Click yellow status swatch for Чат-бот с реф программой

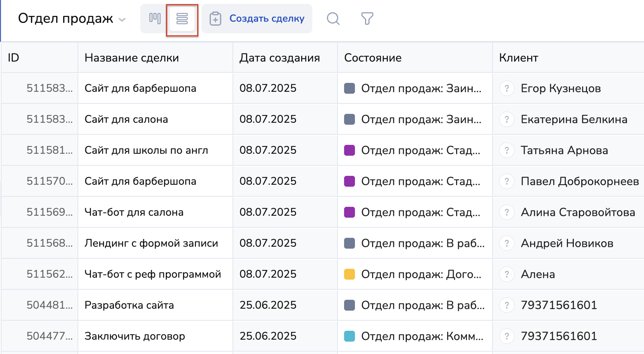350,274
